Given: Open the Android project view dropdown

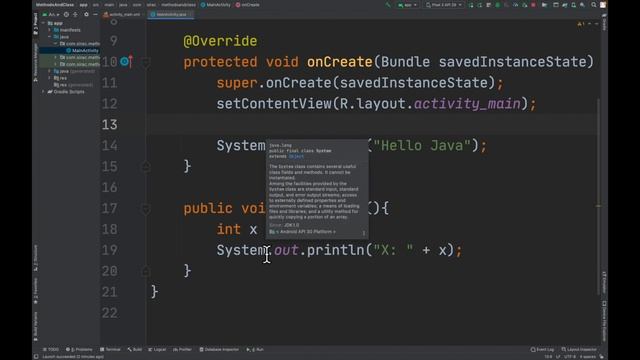Looking at the screenshot, I should coord(51,14).
